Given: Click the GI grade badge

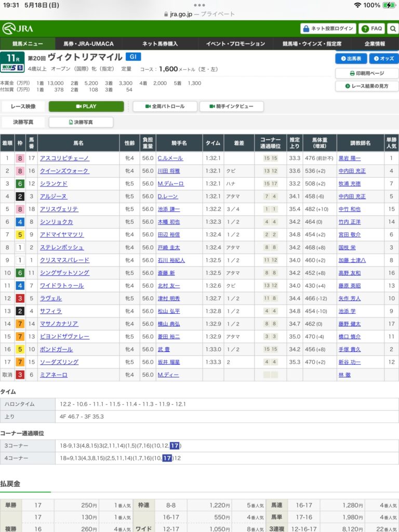Looking at the screenshot, I should tap(134, 57).
